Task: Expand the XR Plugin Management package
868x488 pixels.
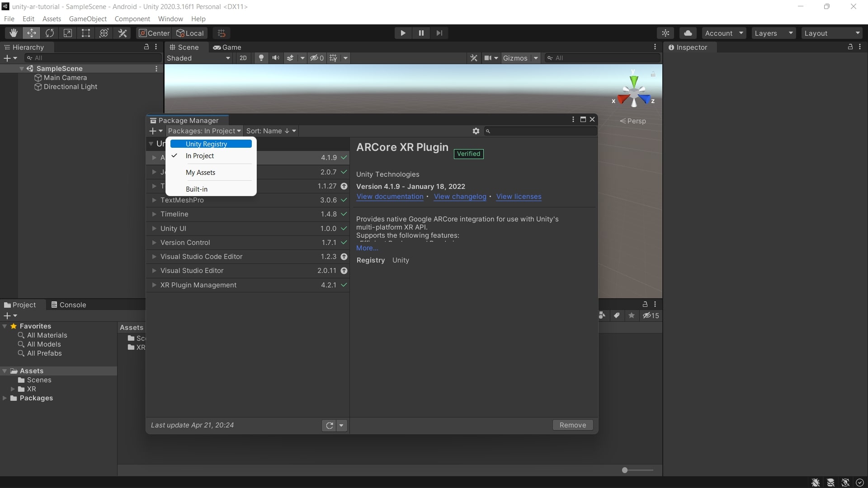Action: [x=154, y=285]
